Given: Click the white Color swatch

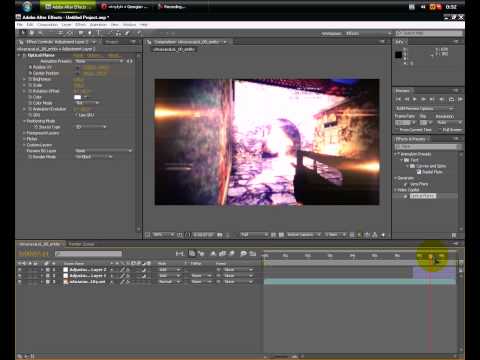Looking at the screenshot, I should (x=78, y=97).
